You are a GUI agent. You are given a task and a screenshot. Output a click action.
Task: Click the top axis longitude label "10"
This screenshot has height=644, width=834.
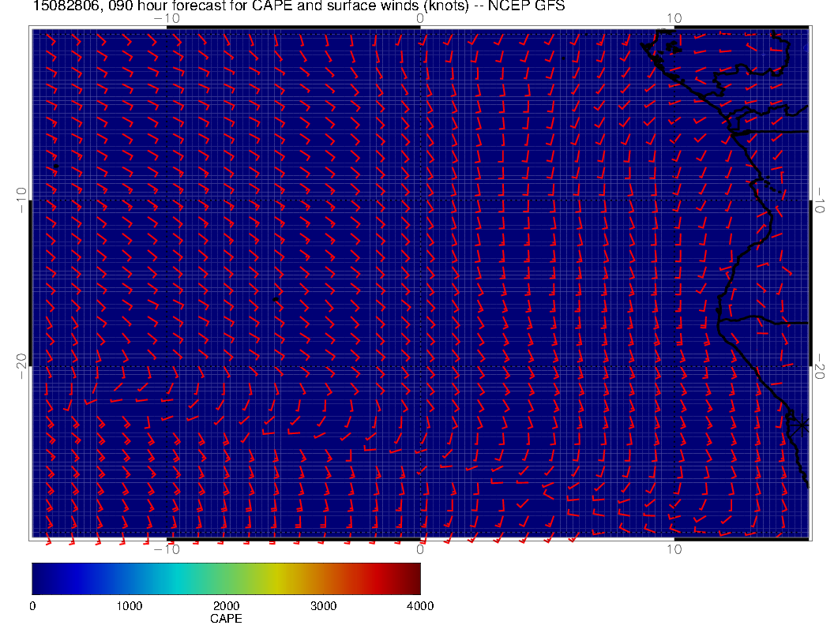[673, 17]
